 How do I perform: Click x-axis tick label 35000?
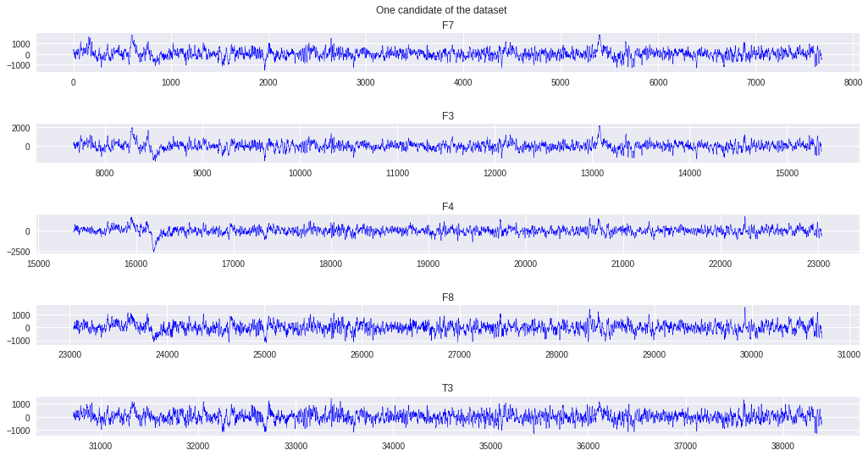tap(490, 446)
